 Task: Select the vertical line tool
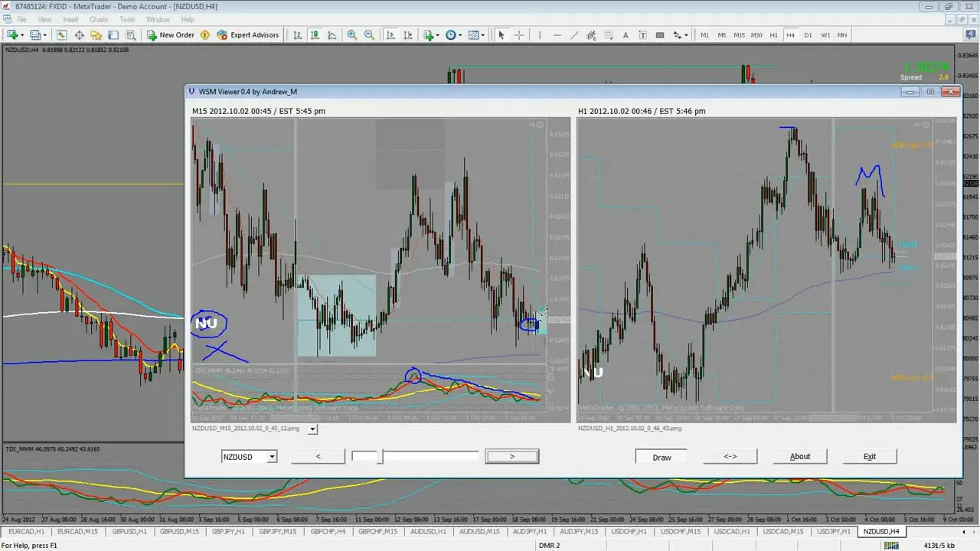(540, 35)
